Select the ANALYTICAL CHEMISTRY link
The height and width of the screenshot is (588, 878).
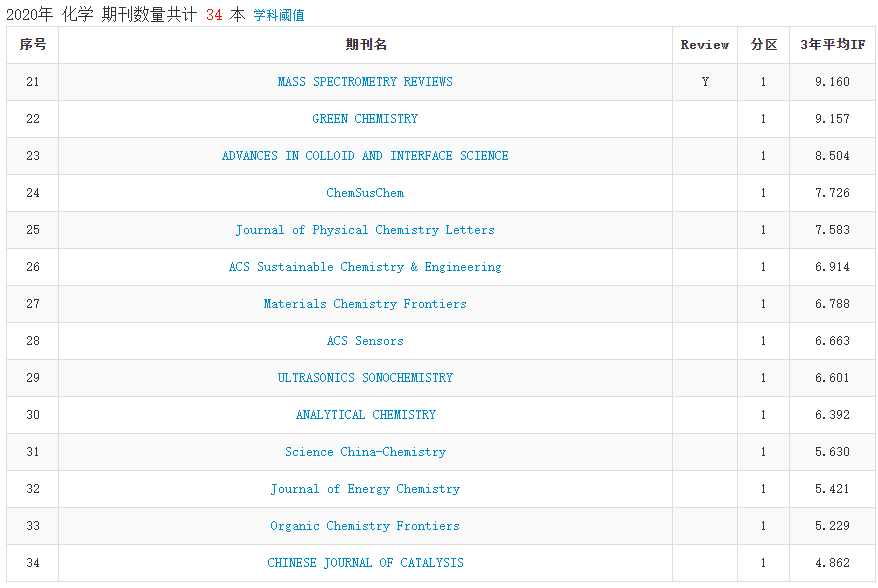(365, 415)
